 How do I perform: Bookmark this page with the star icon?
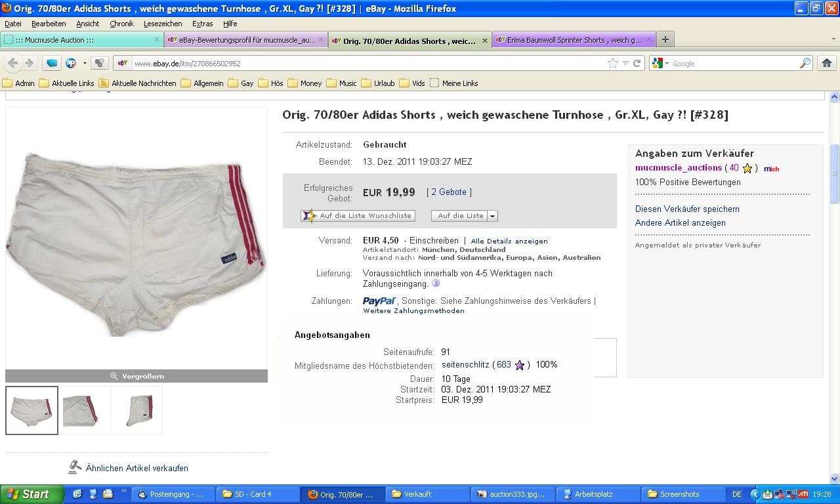(613, 63)
